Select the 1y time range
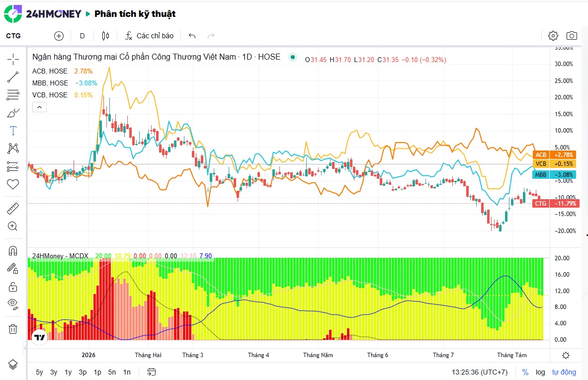Image resolution: width=588 pixels, height=380 pixels. coord(68,372)
